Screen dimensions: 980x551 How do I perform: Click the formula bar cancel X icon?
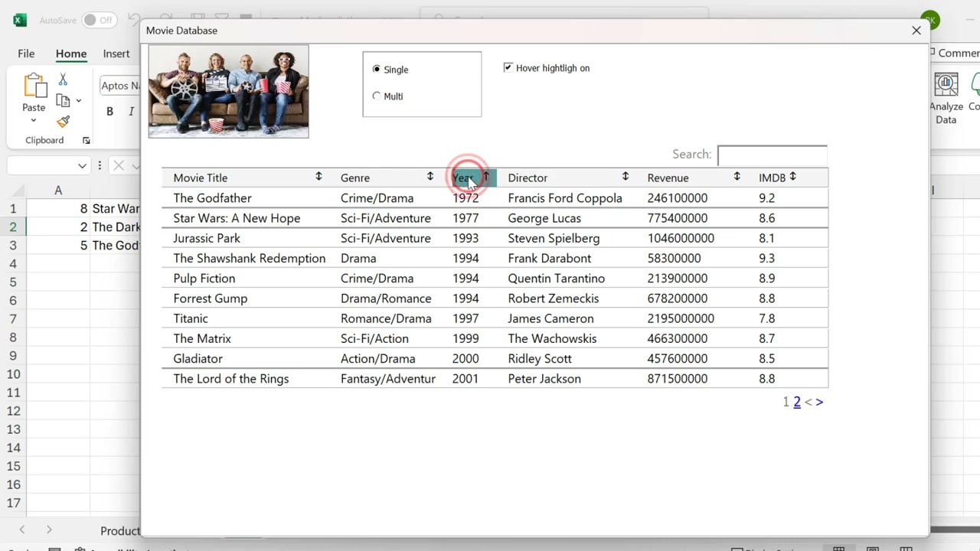click(x=119, y=165)
